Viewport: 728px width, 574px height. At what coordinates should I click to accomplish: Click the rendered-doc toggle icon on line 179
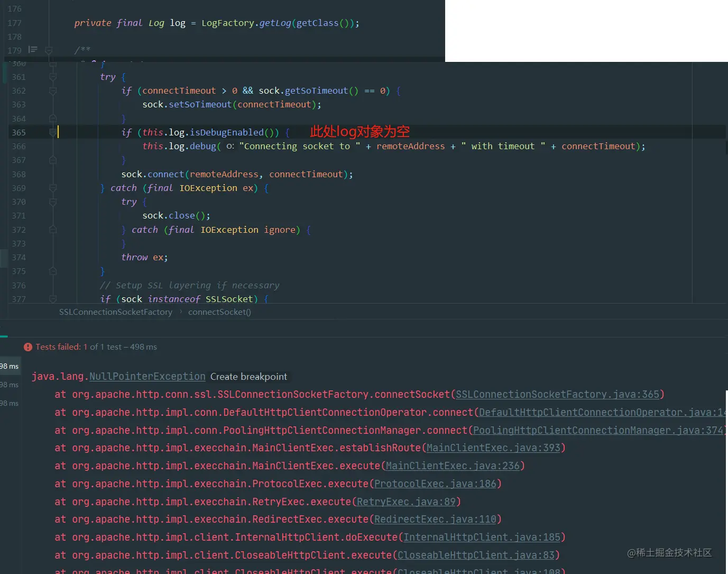[x=33, y=50]
